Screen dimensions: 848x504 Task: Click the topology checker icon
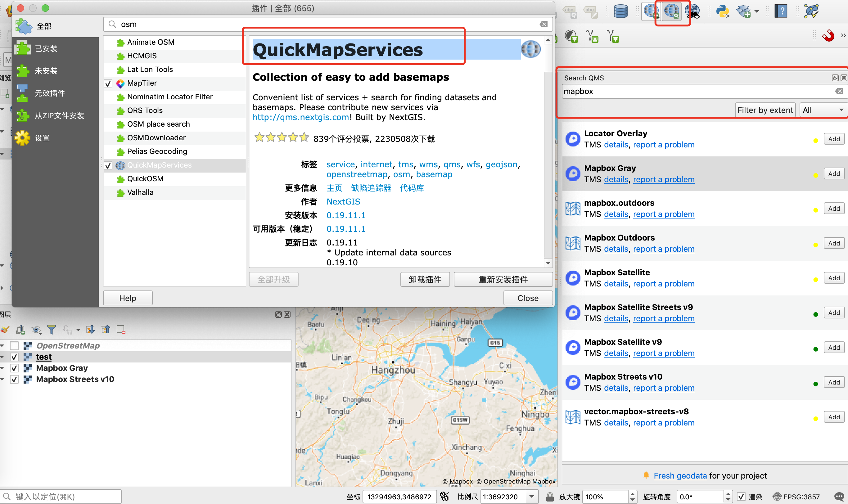(811, 11)
